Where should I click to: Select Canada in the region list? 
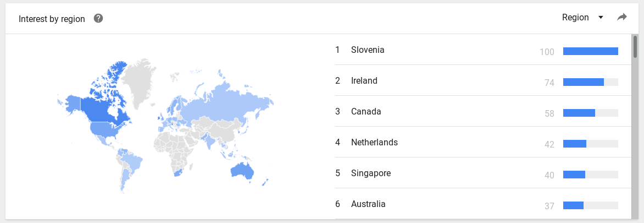click(483, 111)
